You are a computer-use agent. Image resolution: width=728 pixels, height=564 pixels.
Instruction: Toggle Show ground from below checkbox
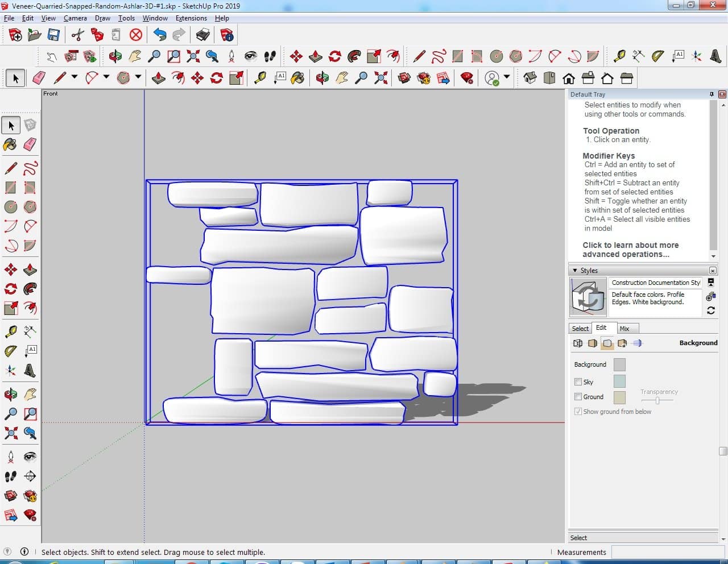[x=578, y=412]
